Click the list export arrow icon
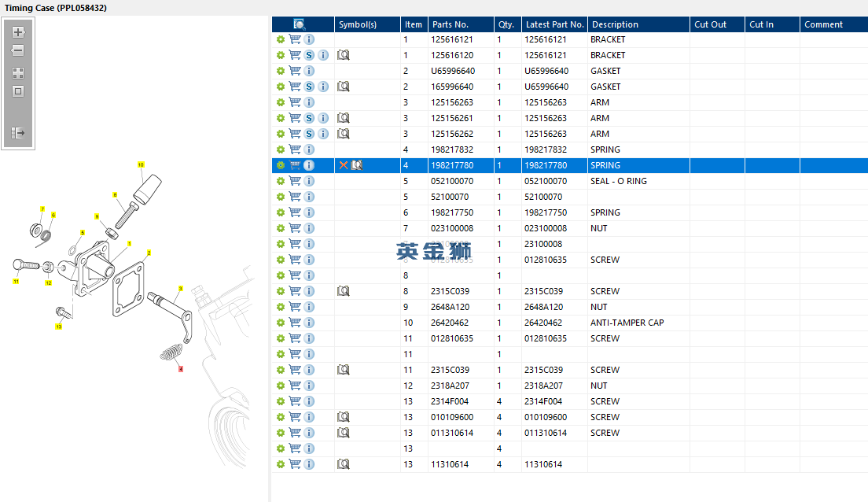 point(18,134)
